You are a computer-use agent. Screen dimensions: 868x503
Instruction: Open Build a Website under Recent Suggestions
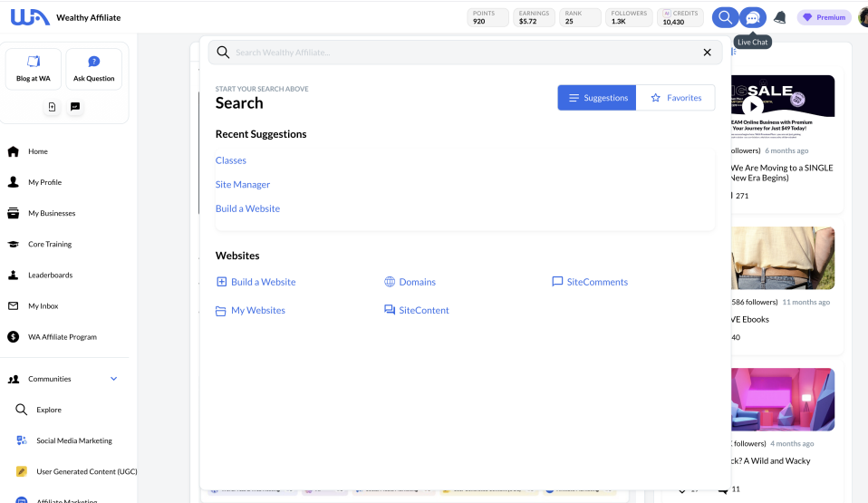(x=247, y=208)
